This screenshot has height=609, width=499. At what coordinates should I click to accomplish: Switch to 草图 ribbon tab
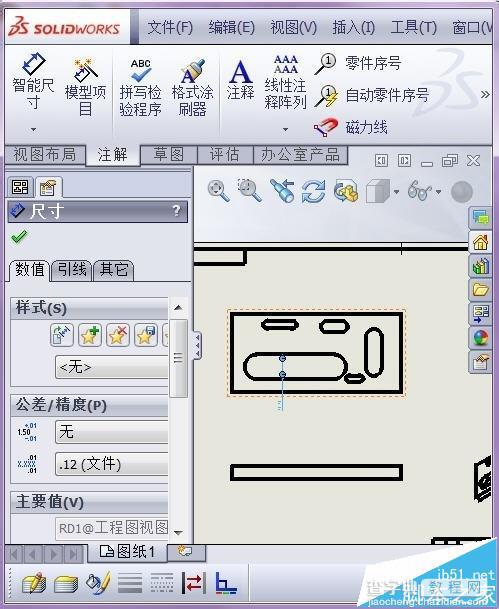(169, 155)
